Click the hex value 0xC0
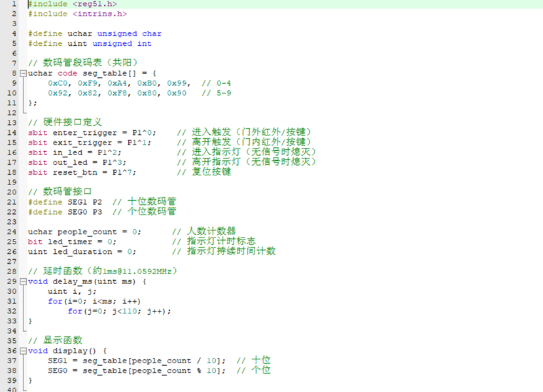Image resolution: width=543 pixels, height=392 pixels. [58, 83]
